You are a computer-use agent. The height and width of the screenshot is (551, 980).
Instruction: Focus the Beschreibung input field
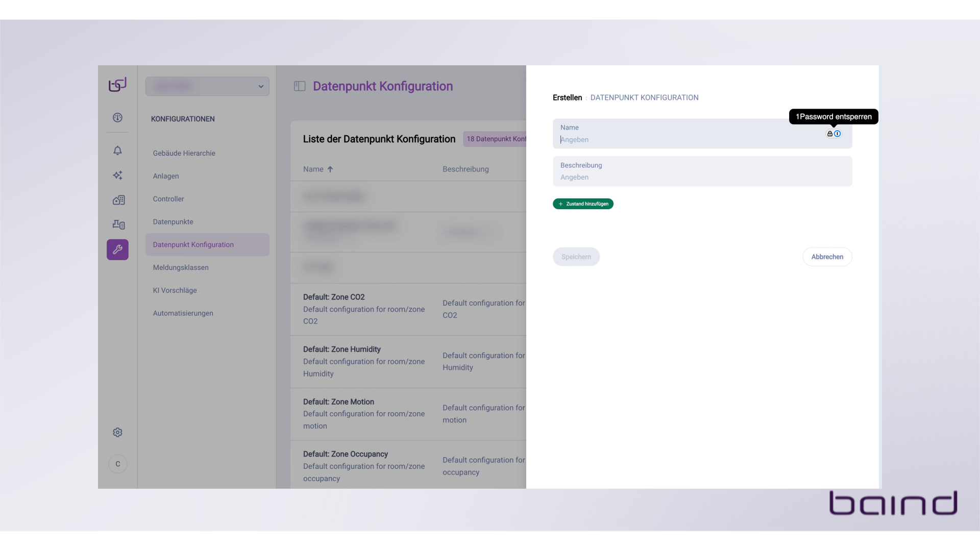(x=702, y=177)
